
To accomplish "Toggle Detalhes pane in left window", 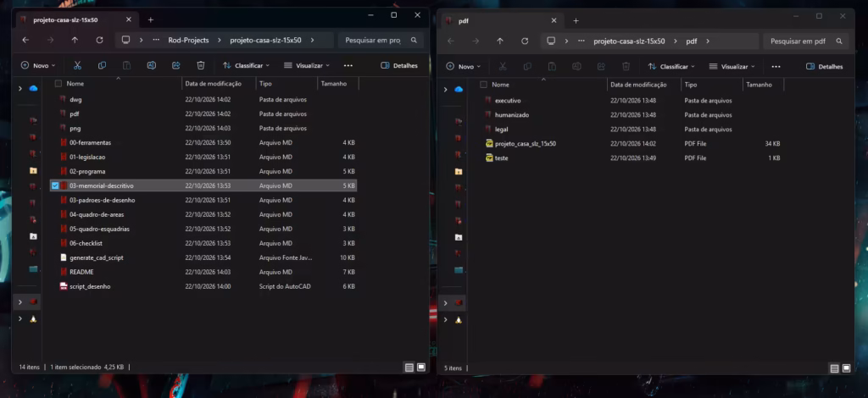I will pos(399,65).
